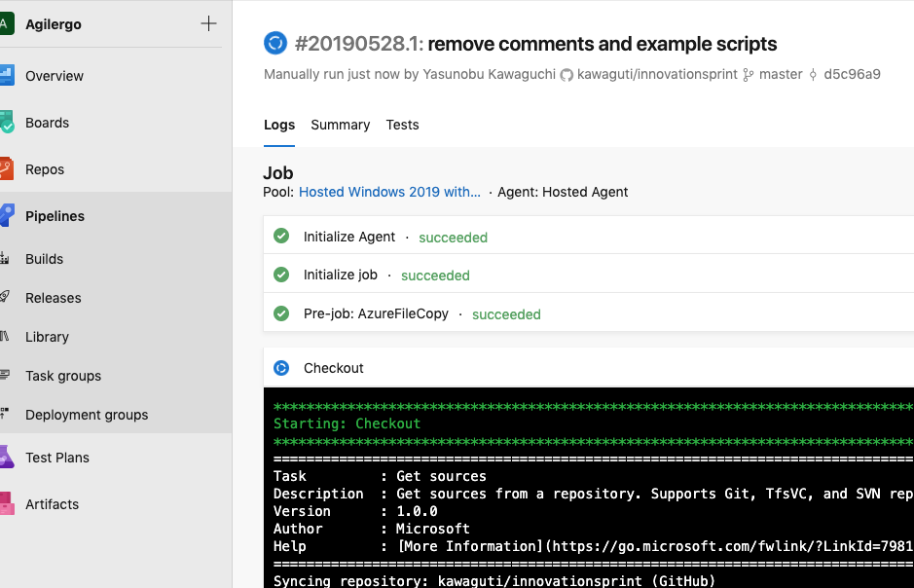
Task: Open the Overview section
Action: [55, 76]
